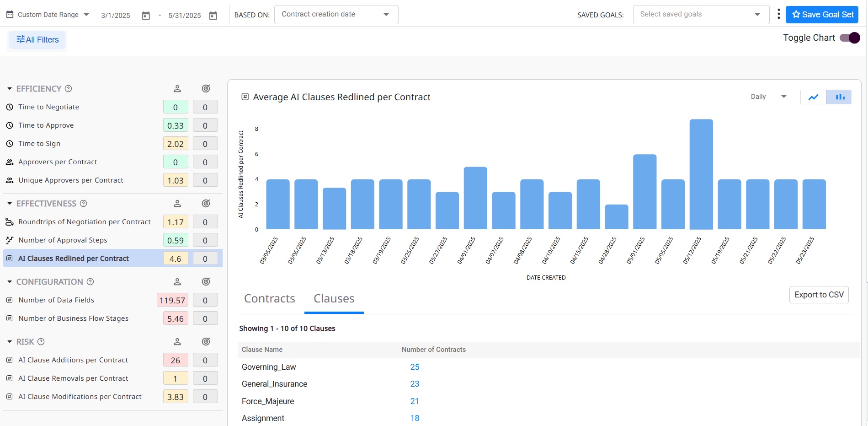Switch to the Contracts tab
Screen dimensions: 868x426
(270, 299)
